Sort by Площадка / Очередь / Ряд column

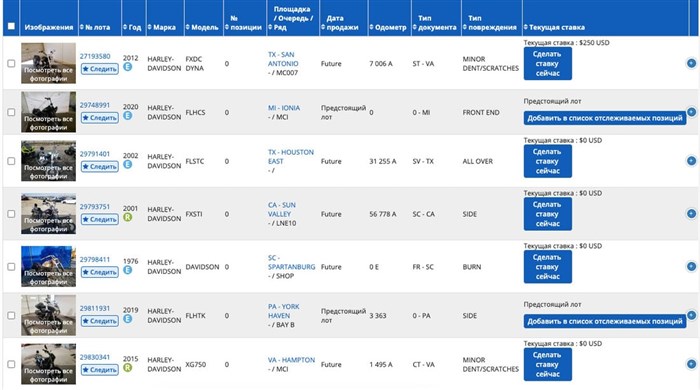tap(291, 18)
